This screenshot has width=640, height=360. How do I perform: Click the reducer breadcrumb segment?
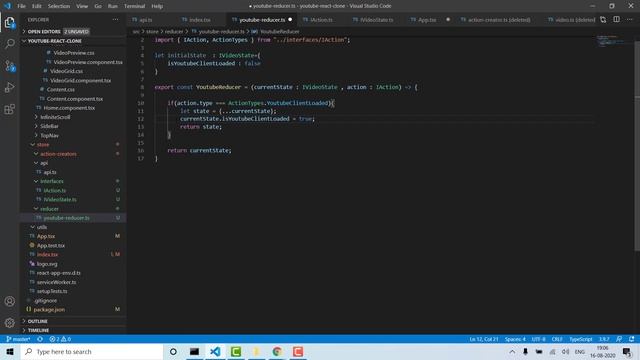(174, 31)
